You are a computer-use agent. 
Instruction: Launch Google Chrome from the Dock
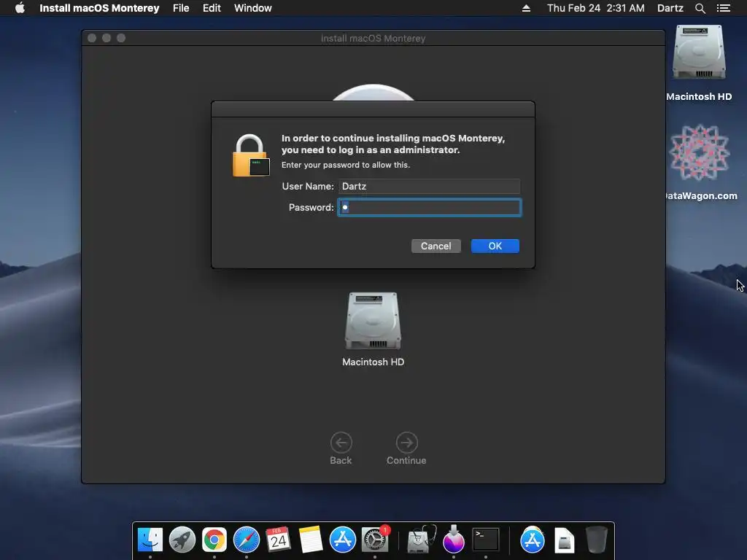coord(214,540)
